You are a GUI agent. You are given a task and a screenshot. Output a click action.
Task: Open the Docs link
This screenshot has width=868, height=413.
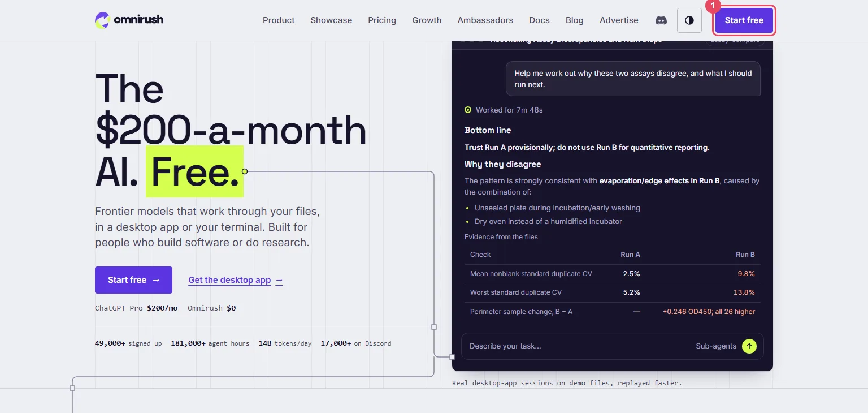[x=539, y=20]
